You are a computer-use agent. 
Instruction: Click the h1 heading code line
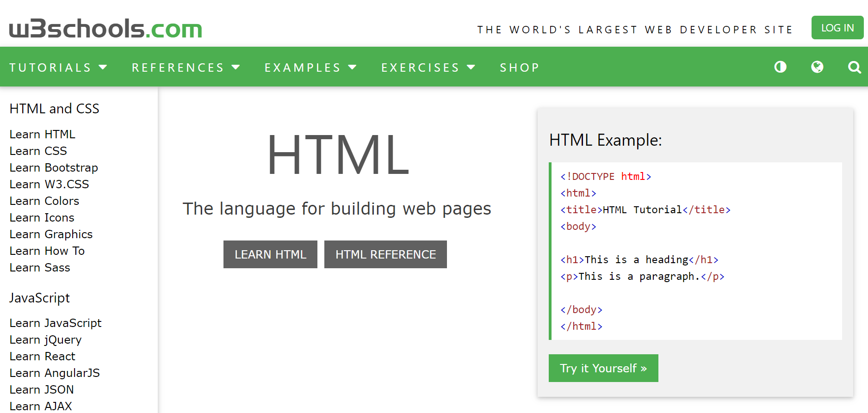click(x=639, y=259)
